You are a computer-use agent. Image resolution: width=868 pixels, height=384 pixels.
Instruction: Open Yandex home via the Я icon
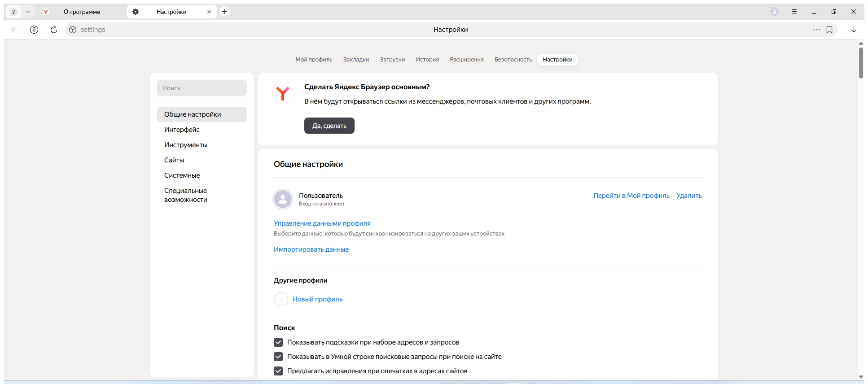34,30
